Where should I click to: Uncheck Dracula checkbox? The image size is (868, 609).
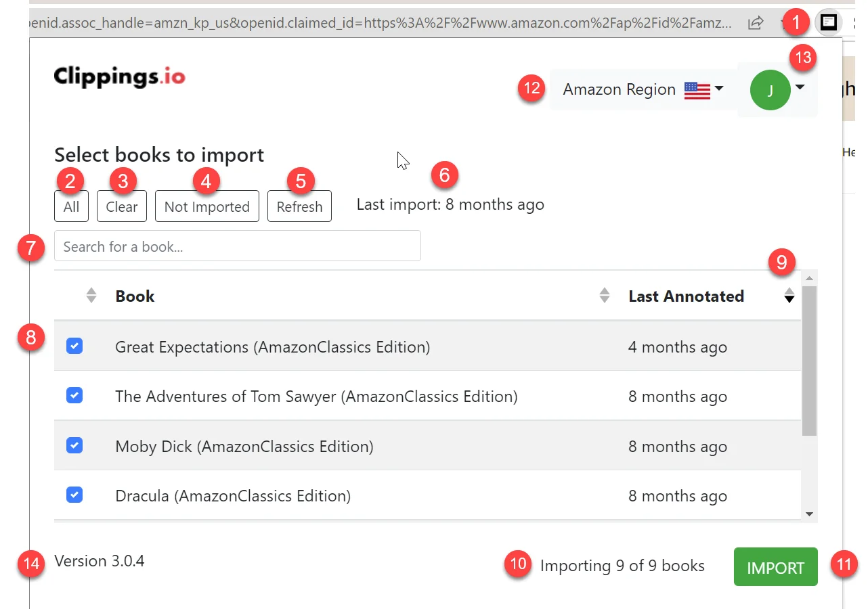tap(74, 495)
